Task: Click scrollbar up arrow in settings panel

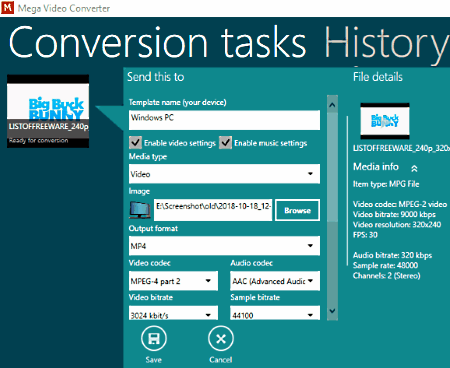Action: pos(332,105)
